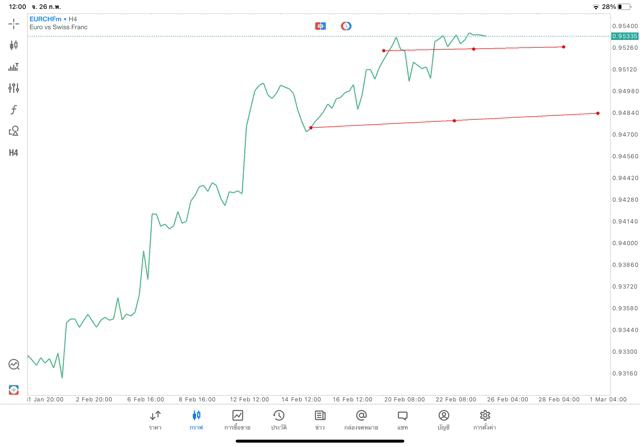Tap the current price label 0.95335
Viewport: 640px width, 447px height.
624,36
